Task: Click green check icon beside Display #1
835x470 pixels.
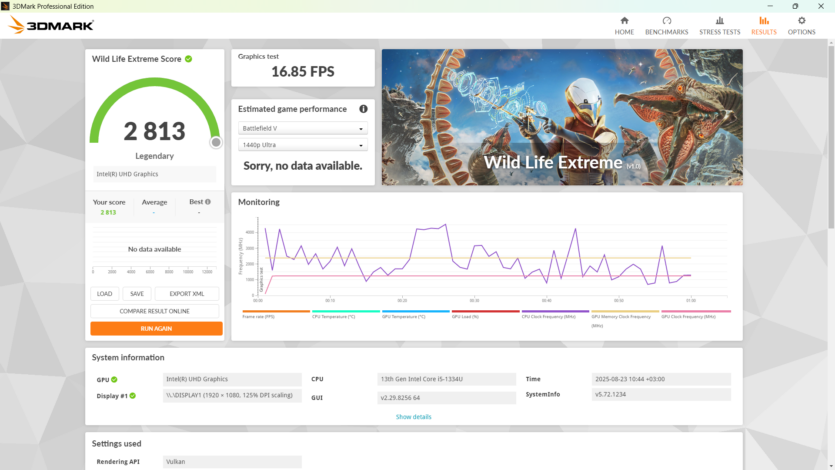Action: tap(133, 395)
